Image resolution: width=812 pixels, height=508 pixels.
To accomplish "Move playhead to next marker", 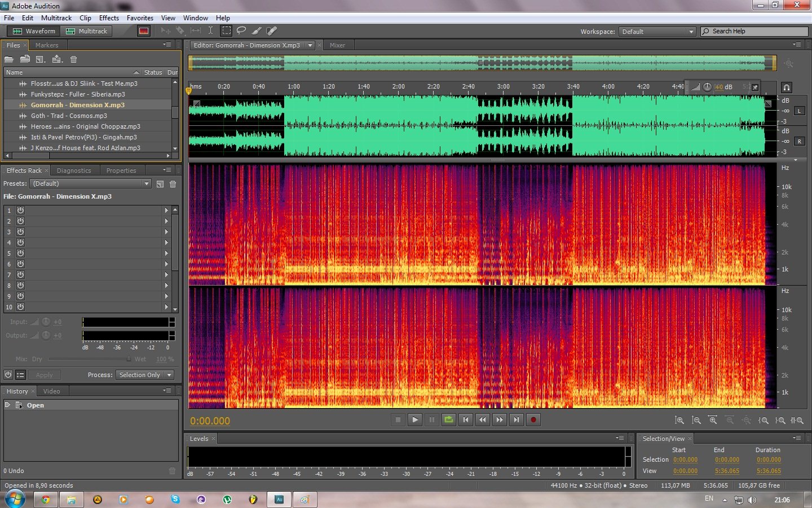I will pyautogui.click(x=517, y=420).
